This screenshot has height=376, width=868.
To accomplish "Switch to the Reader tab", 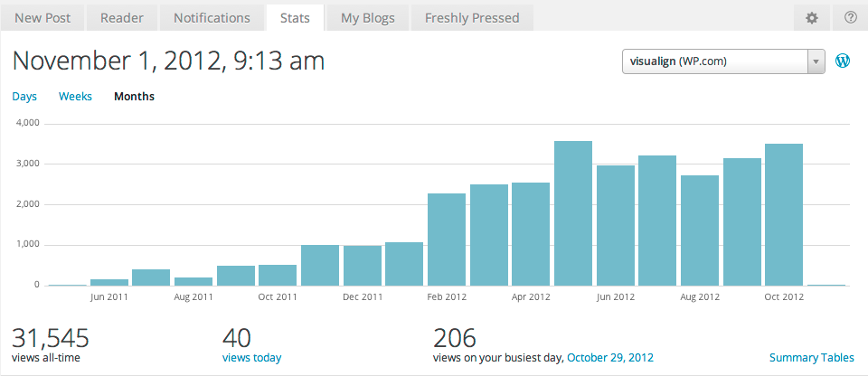I will pyautogui.click(x=122, y=17).
